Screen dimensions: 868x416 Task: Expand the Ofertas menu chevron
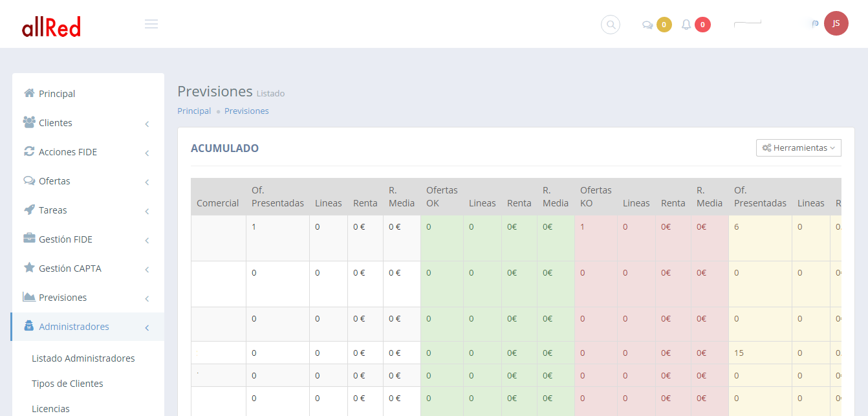(147, 182)
